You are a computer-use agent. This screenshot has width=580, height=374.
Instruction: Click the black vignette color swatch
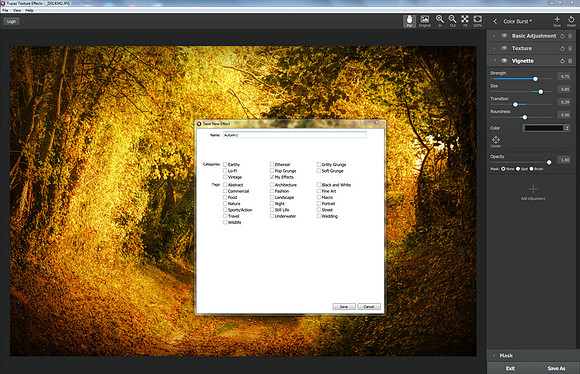point(544,128)
